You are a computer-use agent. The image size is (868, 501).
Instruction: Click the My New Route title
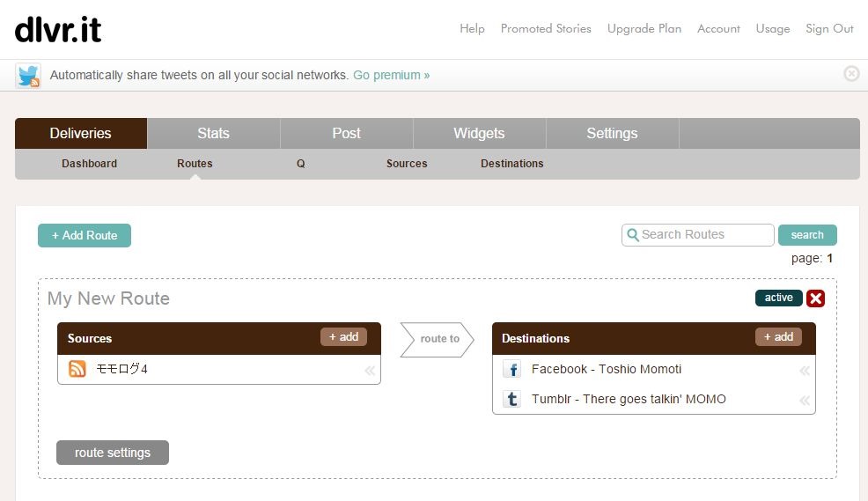click(x=108, y=298)
